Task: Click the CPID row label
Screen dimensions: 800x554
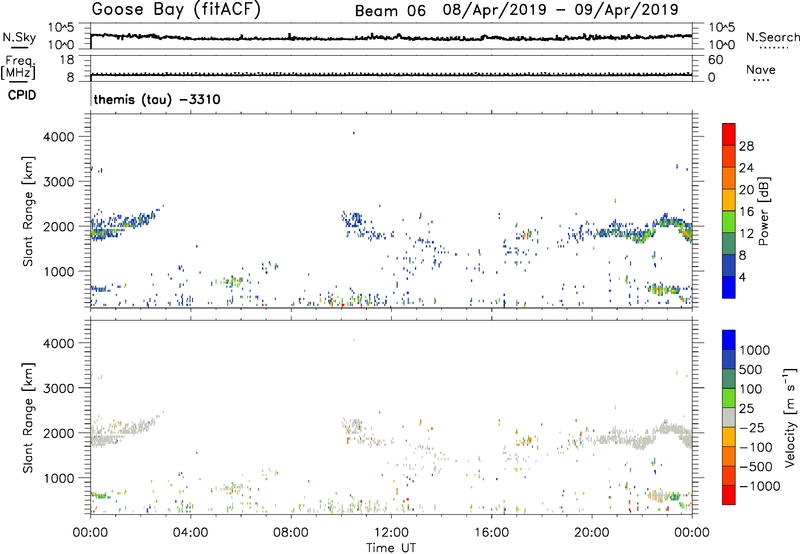Action: click(22, 95)
